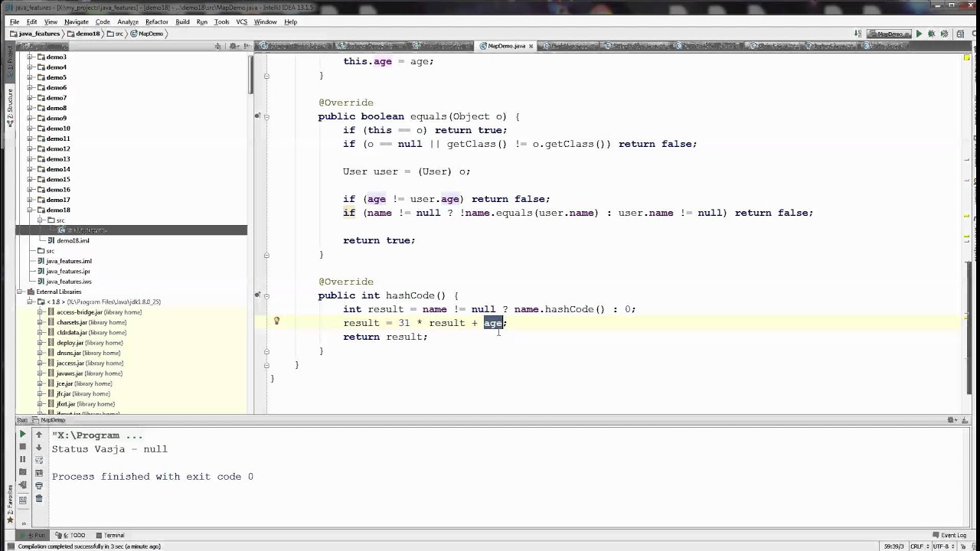
Task: Toggle the Structure side tool window
Action: (x=10, y=108)
